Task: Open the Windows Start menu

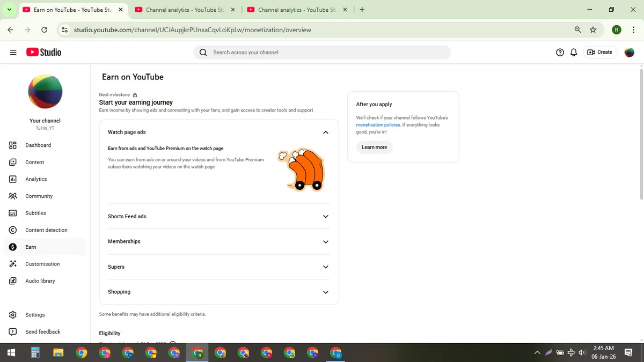Action: coord(11,353)
